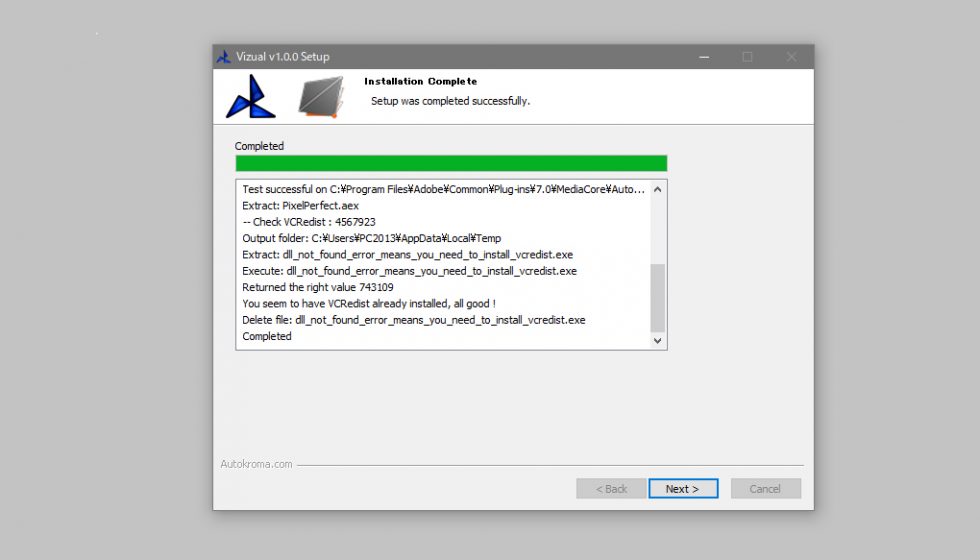This screenshot has width=980, height=560.
Task: Click the disabled < Back button
Action: click(x=611, y=489)
